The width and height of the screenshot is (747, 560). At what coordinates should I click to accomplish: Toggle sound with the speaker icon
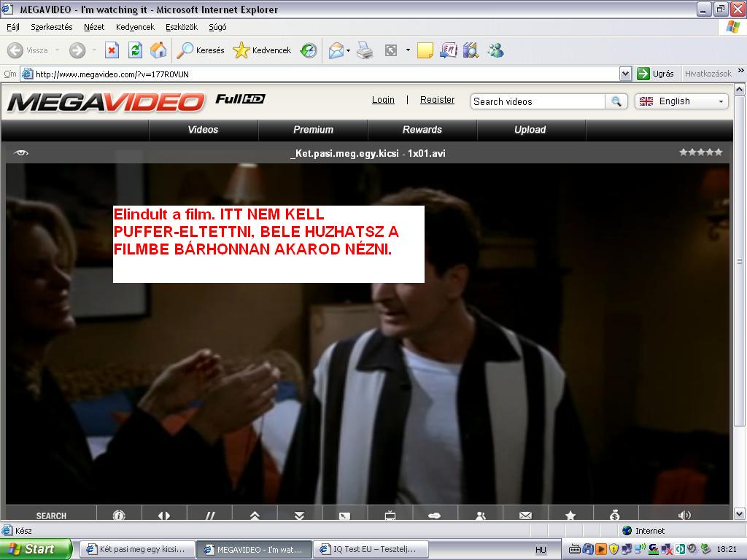pos(684,516)
